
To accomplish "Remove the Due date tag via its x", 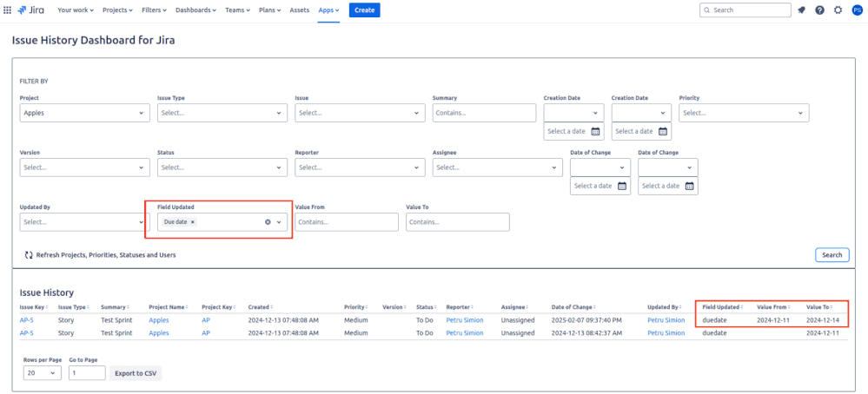I will pos(193,221).
